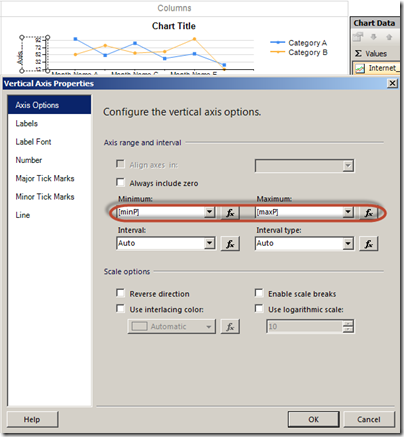Click the logarithmic base spinner arrows
The width and height of the screenshot is (404, 437).
tap(348, 326)
